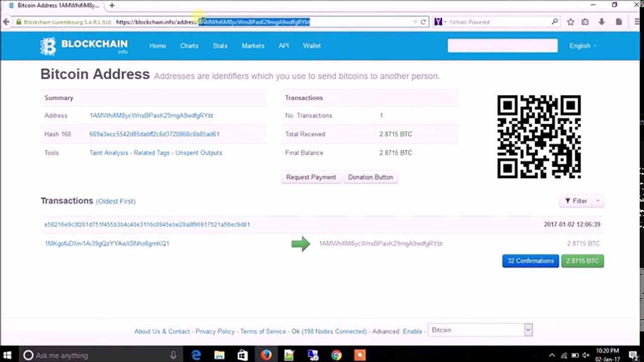Select the Bitcoin Address browser tab
The width and height of the screenshot is (644, 362).
coord(54,6)
